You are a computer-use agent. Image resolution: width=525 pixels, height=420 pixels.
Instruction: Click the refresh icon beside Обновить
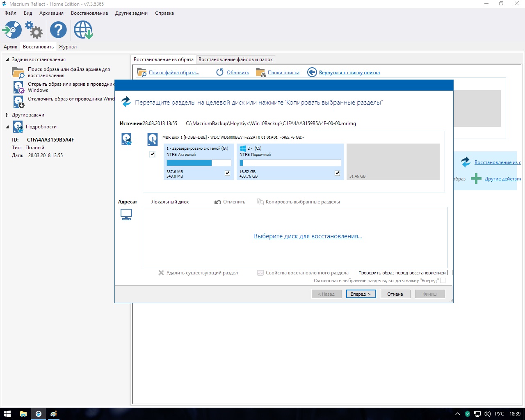pyautogui.click(x=220, y=72)
